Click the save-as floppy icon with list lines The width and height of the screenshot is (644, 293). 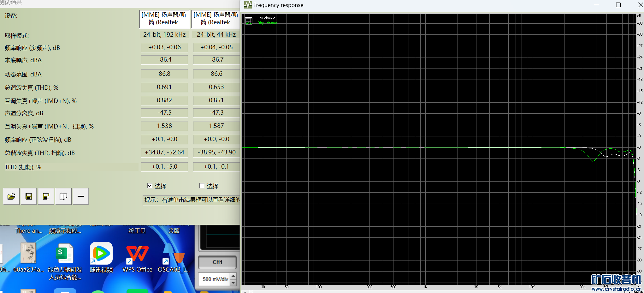tap(46, 197)
